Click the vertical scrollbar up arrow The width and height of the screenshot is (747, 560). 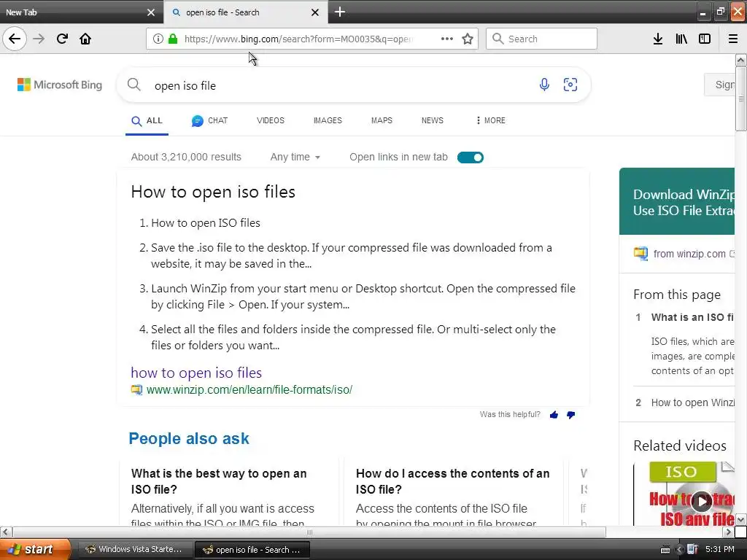tap(741, 60)
